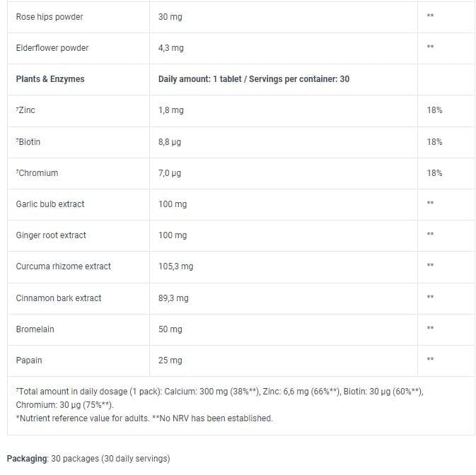Click the Papain ingredient name
Image resolution: width=476 pixels, height=475 pixels.
click(29, 360)
